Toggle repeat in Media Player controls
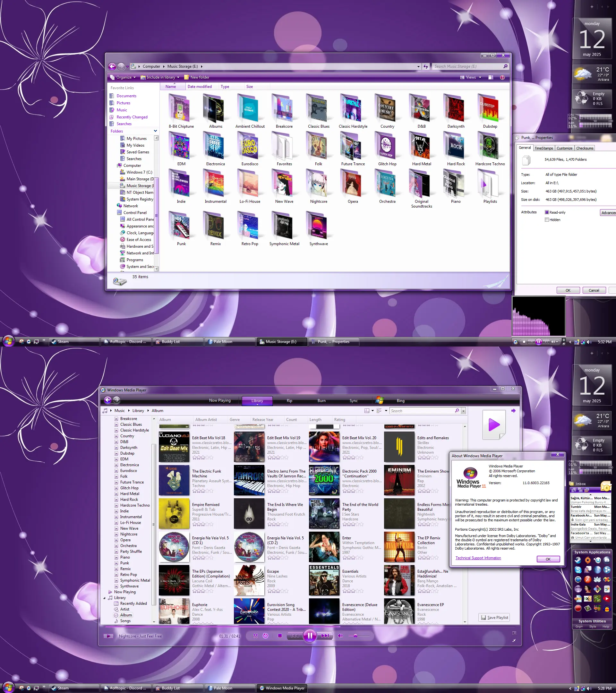Image resolution: width=616 pixels, height=693 pixels. click(265, 636)
